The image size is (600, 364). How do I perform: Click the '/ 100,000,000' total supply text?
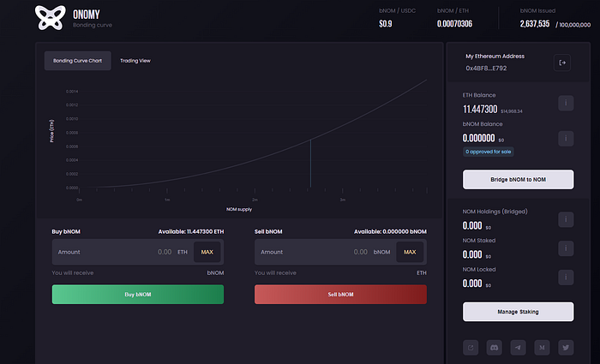[573, 25]
